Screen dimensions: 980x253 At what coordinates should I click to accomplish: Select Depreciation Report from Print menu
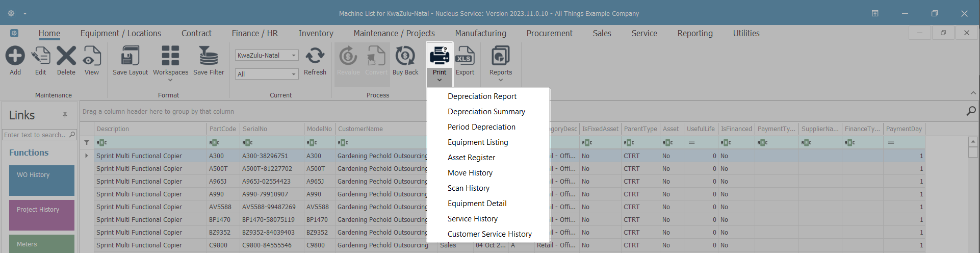482,96
